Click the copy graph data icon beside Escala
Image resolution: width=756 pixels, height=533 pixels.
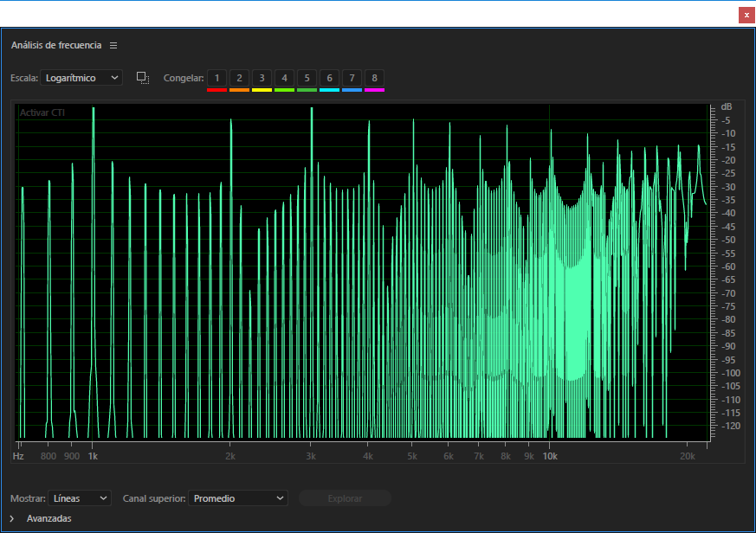pyautogui.click(x=143, y=78)
